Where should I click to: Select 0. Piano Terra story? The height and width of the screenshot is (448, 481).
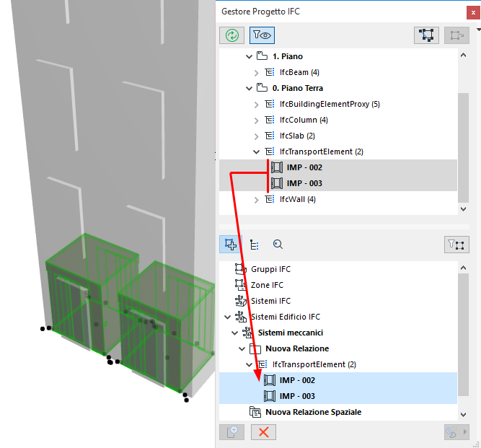click(298, 88)
